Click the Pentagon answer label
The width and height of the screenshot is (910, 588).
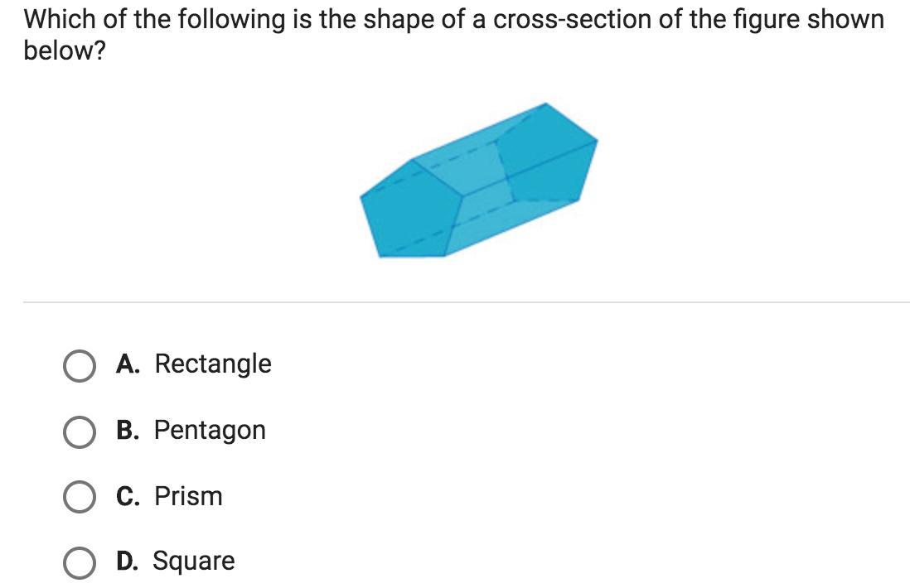[210, 430]
